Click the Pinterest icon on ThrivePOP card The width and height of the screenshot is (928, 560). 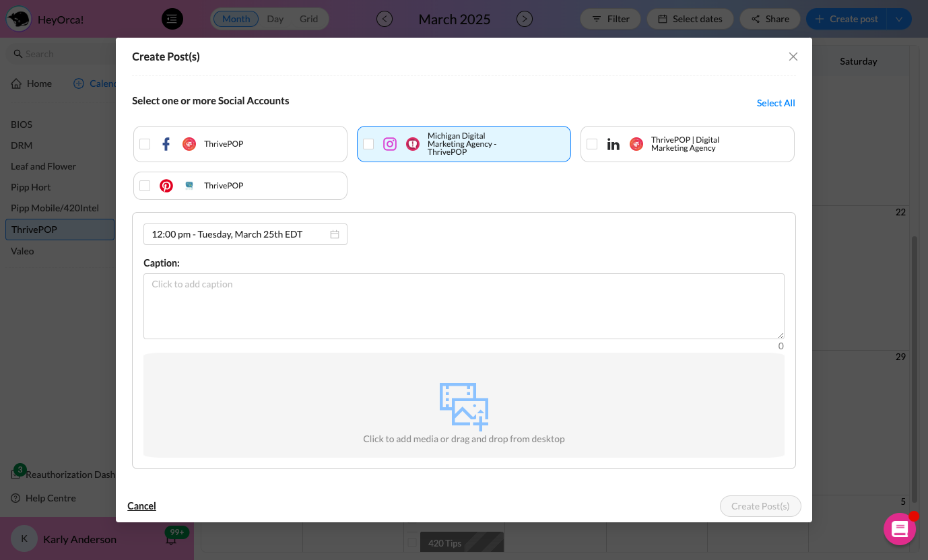click(x=166, y=186)
